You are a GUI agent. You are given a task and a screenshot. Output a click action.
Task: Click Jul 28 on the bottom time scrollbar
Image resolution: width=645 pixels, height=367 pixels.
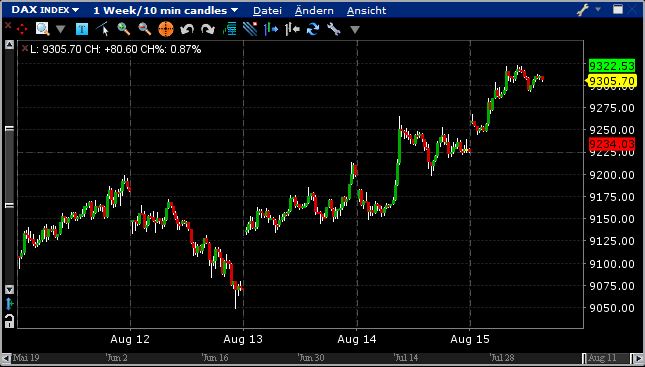coord(503,358)
